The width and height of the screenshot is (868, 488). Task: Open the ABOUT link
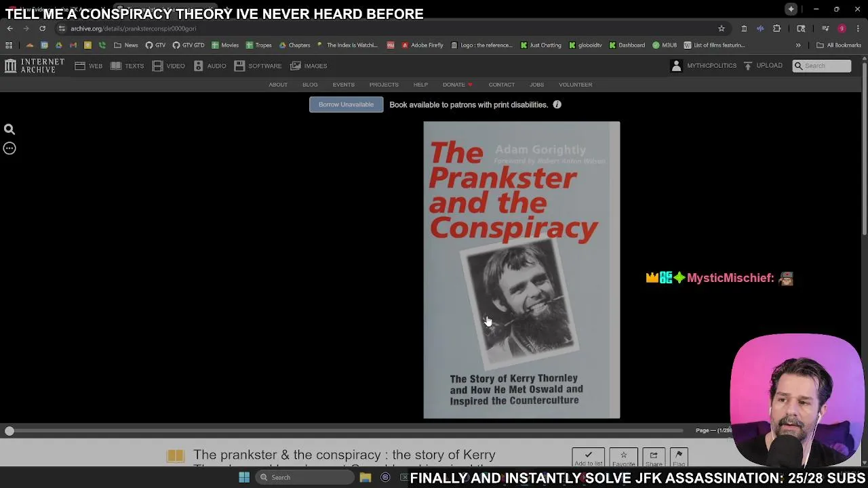pyautogui.click(x=278, y=85)
